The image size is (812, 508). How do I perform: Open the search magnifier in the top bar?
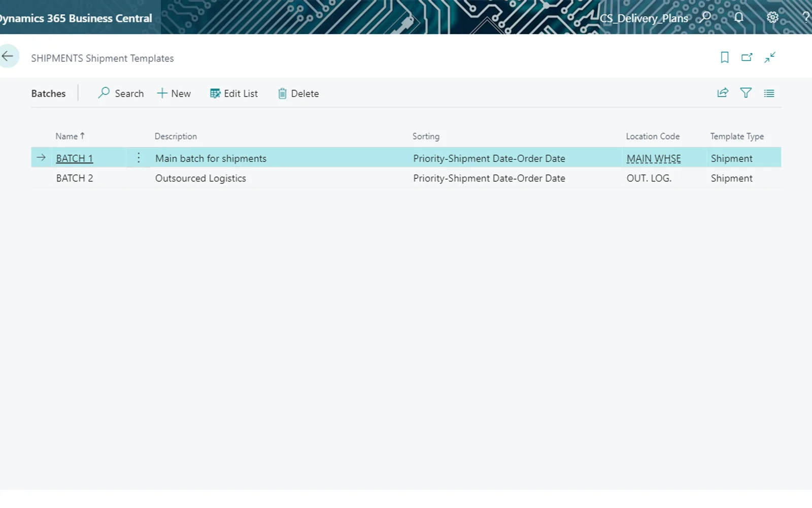[706, 17]
